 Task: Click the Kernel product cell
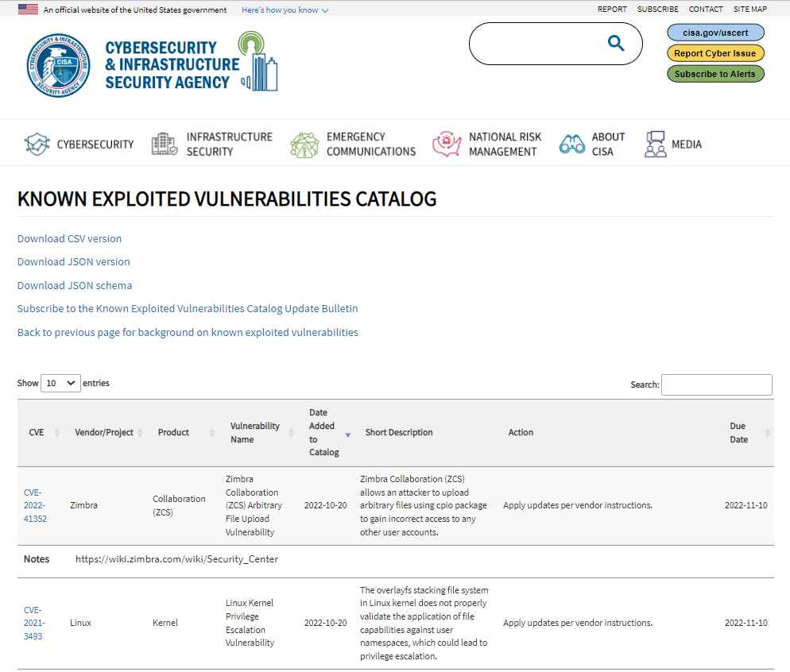(x=165, y=623)
